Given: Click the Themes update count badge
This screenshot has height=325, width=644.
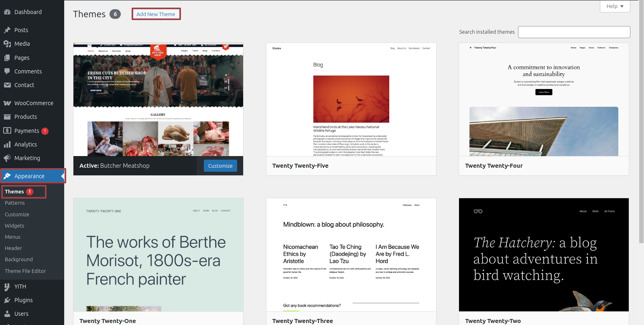Looking at the screenshot, I should pos(30,192).
